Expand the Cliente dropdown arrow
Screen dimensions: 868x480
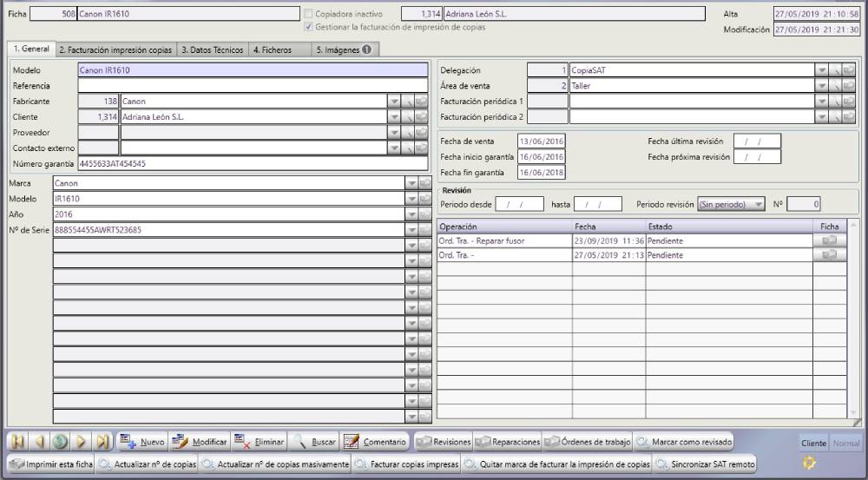click(x=393, y=117)
